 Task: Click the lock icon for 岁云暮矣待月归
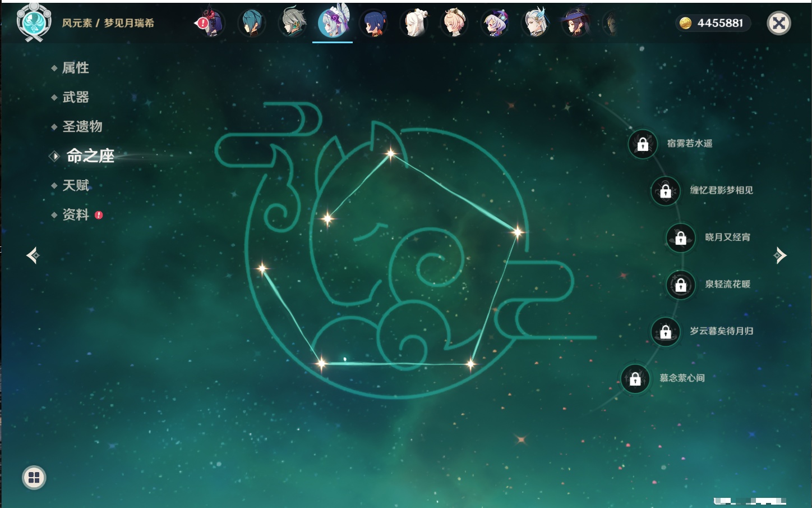point(666,332)
